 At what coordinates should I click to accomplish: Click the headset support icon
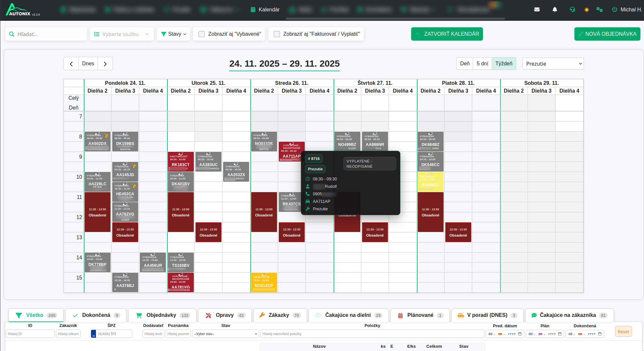[x=572, y=9]
